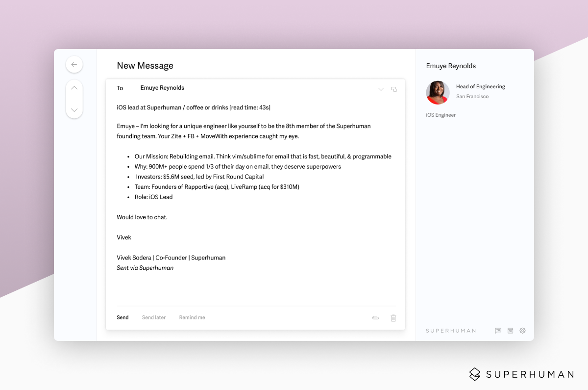
Task: Click the Would love to chat line
Action: [x=142, y=217]
